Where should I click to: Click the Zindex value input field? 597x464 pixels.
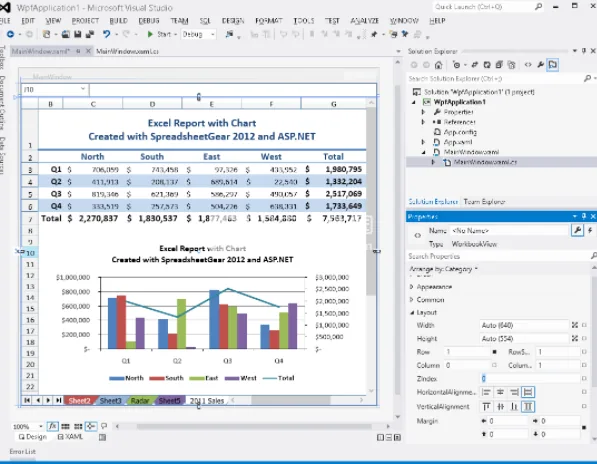[530, 379]
